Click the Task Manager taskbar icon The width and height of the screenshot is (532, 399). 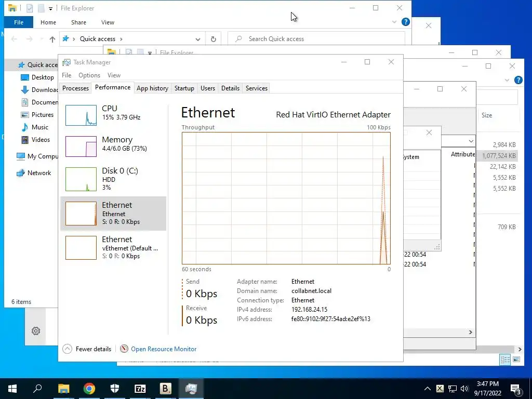(x=191, y=389)
